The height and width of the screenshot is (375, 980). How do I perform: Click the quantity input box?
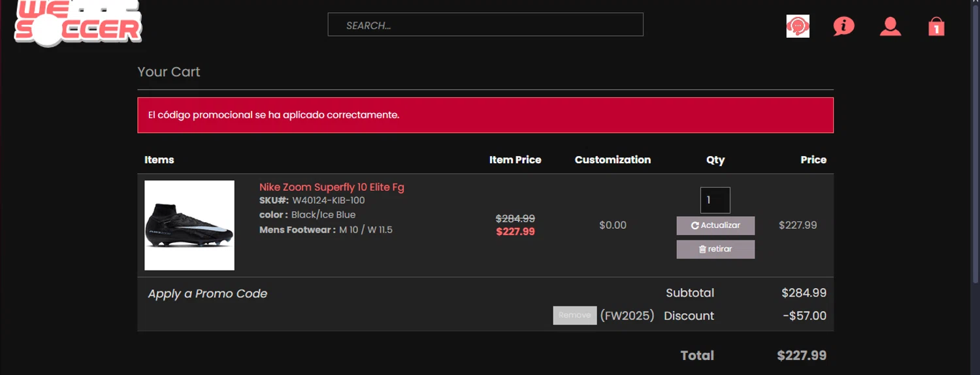(715, 200)
